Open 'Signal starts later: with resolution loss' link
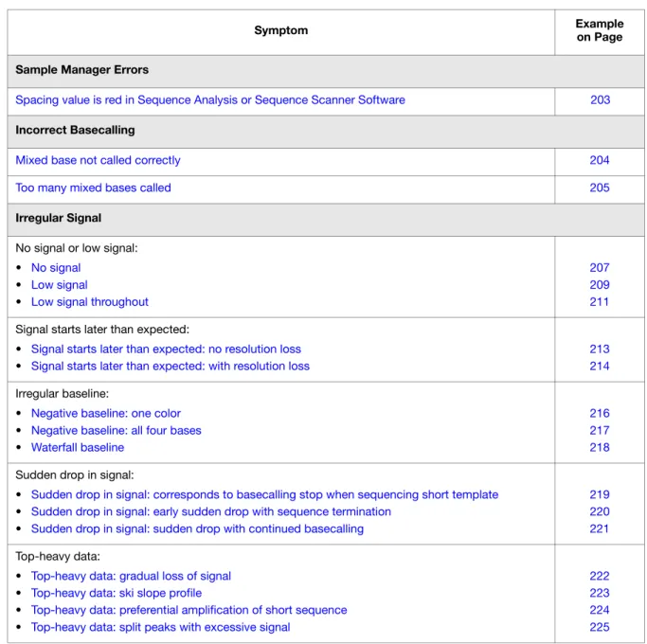The width and height of the screenshot is (647, 644). (170, 366)
